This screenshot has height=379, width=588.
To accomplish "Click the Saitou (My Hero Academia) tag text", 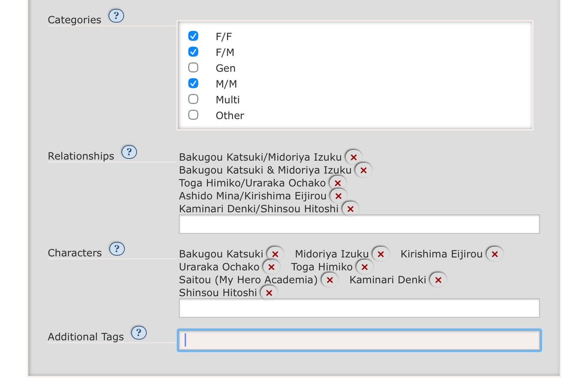I will click(248, 280).
